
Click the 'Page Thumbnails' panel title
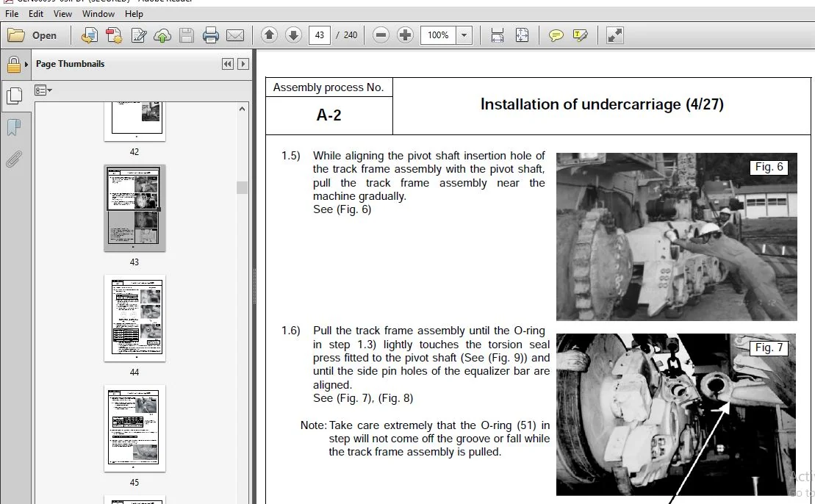point(70,64)
